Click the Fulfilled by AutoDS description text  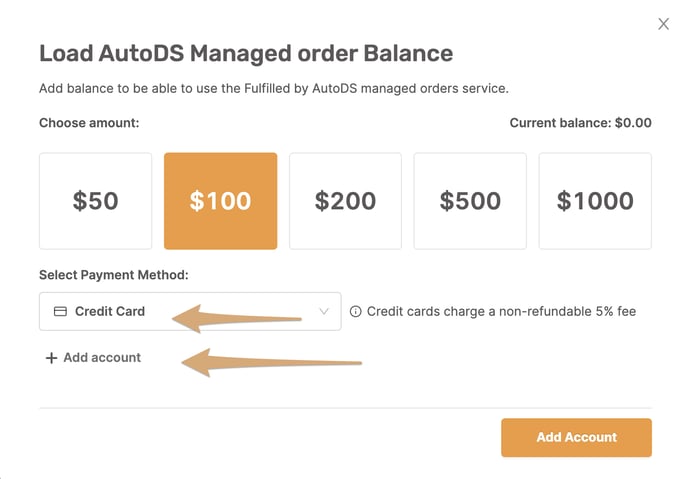point(274,89)
